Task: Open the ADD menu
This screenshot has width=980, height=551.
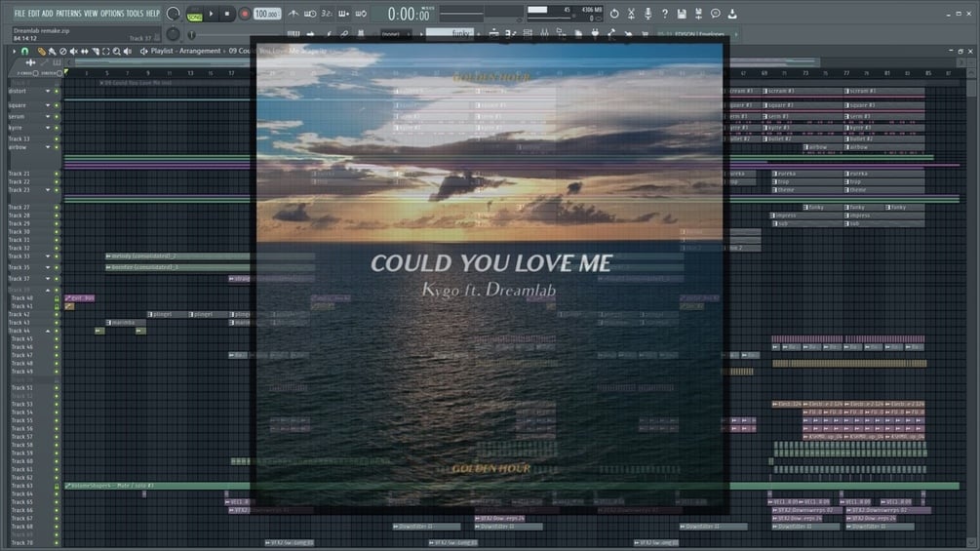Action: coord(48,13)
